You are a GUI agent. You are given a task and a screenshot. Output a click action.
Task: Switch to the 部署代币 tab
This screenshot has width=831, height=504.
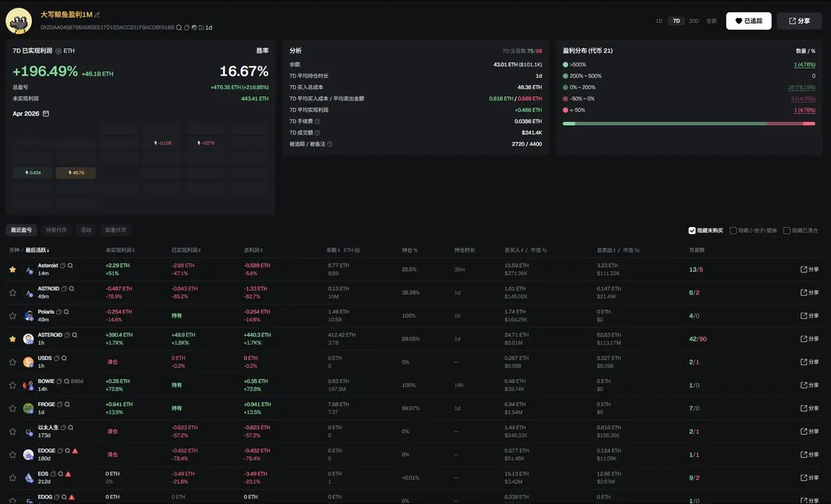coord(115,231)
